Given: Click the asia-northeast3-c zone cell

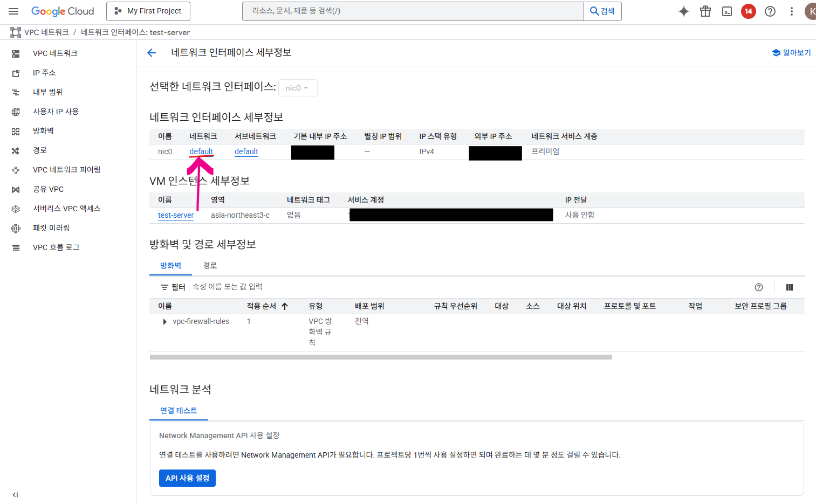Looking at the screenshot, I should 240,215.
